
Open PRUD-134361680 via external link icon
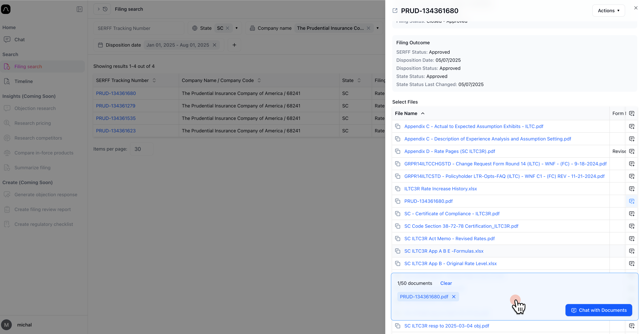(x=395, y=11)
